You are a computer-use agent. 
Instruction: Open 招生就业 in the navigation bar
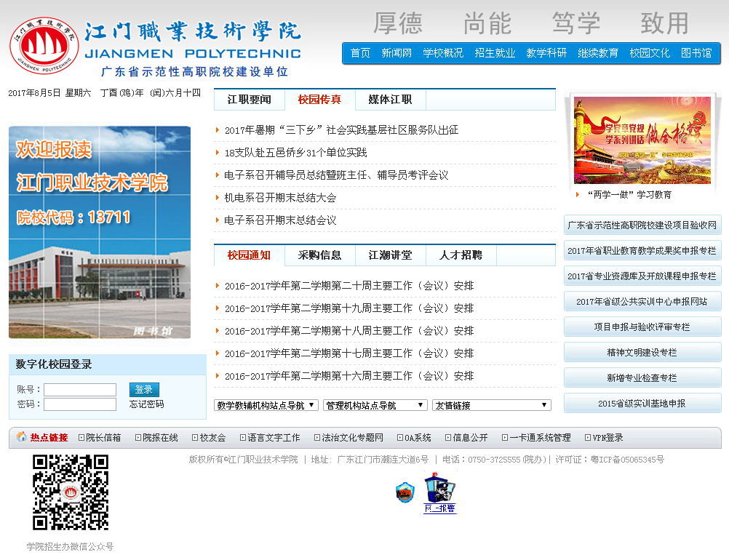[495, 53]
